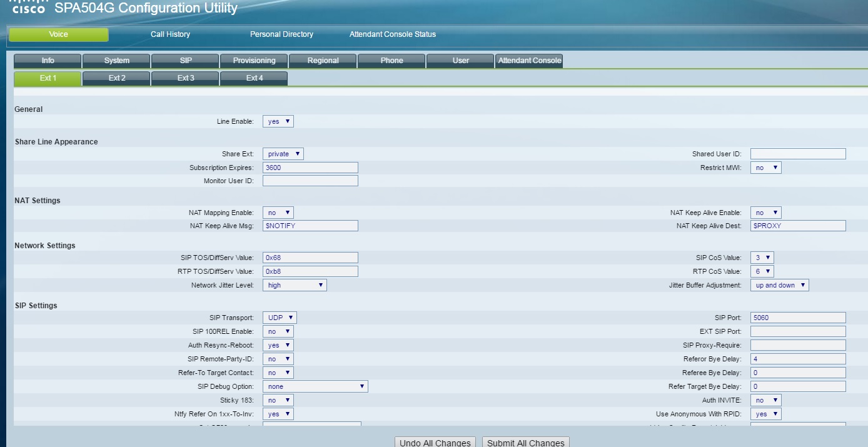
Task: Open the Provisioning tab
Action: coord(254,61)
